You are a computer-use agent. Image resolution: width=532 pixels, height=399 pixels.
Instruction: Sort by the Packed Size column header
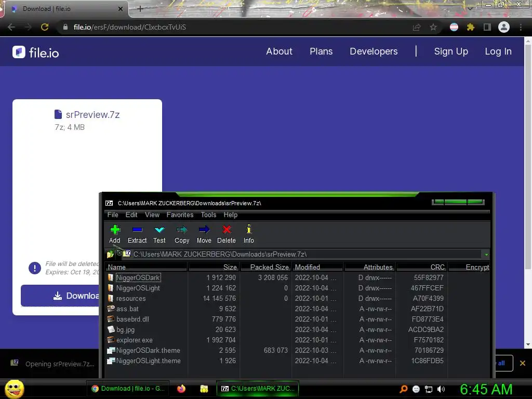coord(265,267)
